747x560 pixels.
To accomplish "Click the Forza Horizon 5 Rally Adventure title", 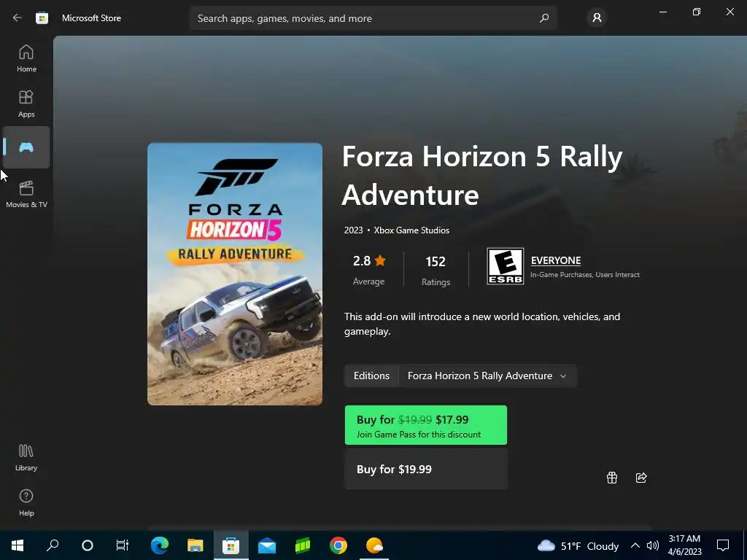I will click(x=481, y=176).
